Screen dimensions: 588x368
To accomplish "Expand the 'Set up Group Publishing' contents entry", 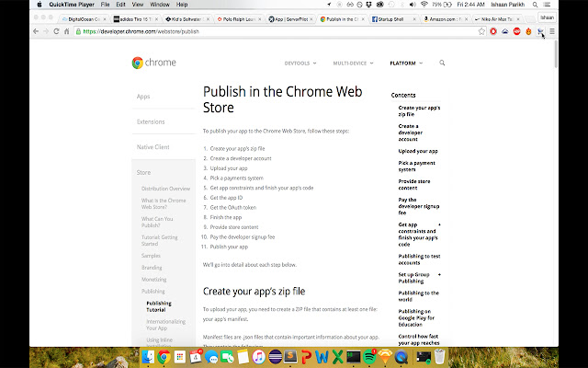I will [x=439, y=274].
